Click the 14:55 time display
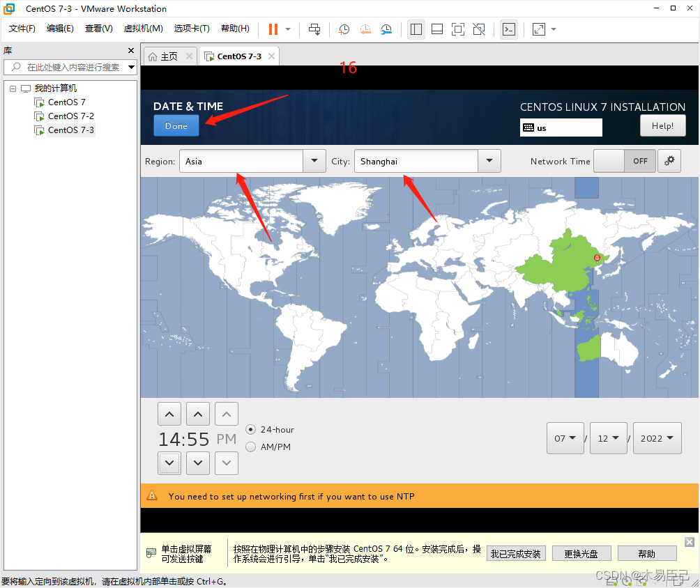Image resolution: width=700 pixels, height=588 pixels. click(x=184, y=440)
